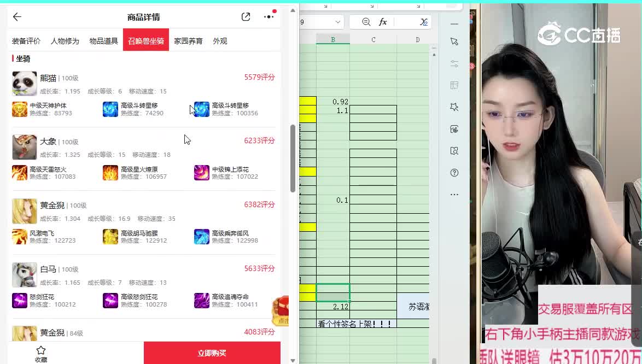Click the 4083评分 score text
Image resolution: width=642 pixels, height=364 pixels.
point(260,332)
